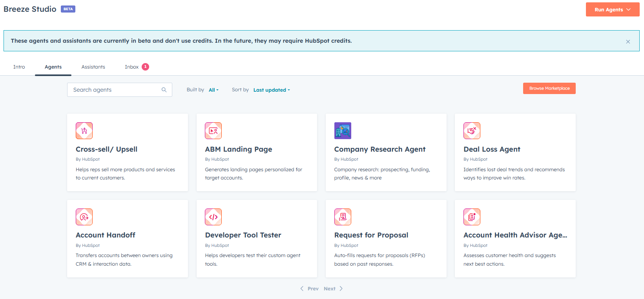
Task: Open the Run Agents dropdown
Action: (612, 10)
